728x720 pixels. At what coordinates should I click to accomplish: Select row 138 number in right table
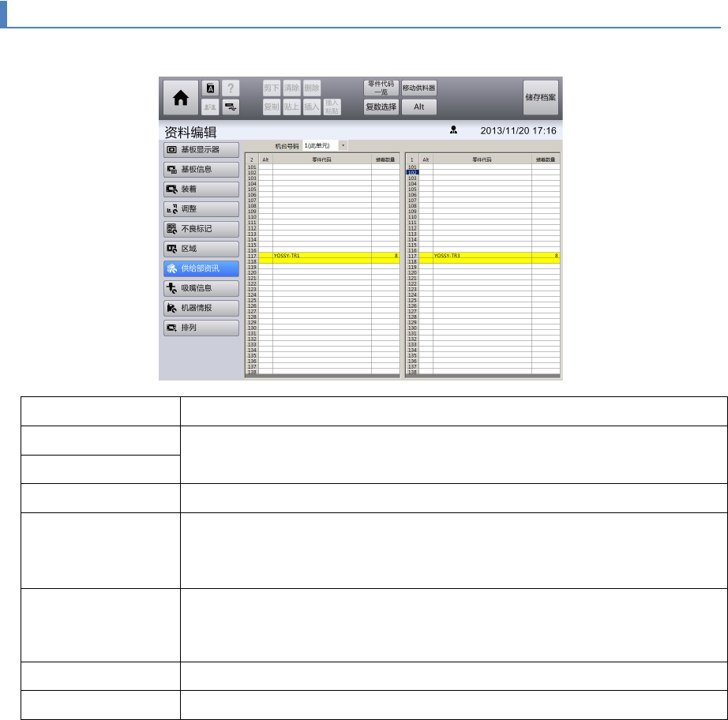(412, 372)
